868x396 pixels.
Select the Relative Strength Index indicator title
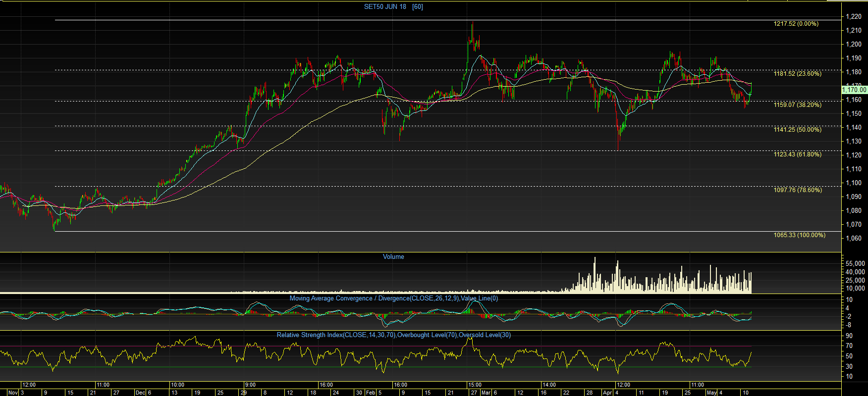coord(394,335)
